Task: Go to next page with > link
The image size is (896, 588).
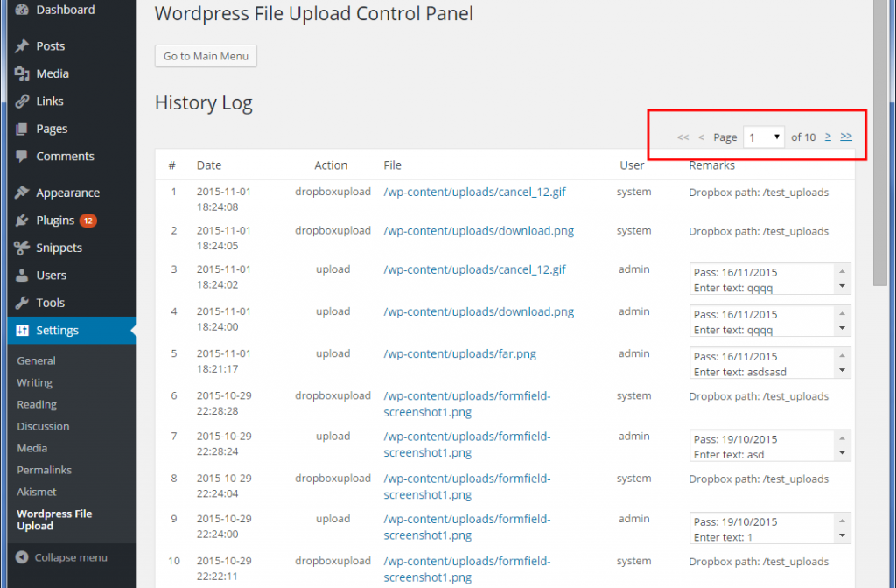Action: pyautogui.click(x=828, y=136)
